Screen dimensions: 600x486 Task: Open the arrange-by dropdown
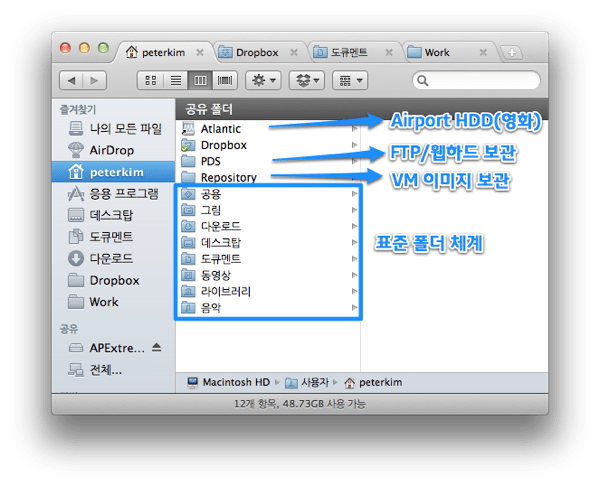point(351,80)
